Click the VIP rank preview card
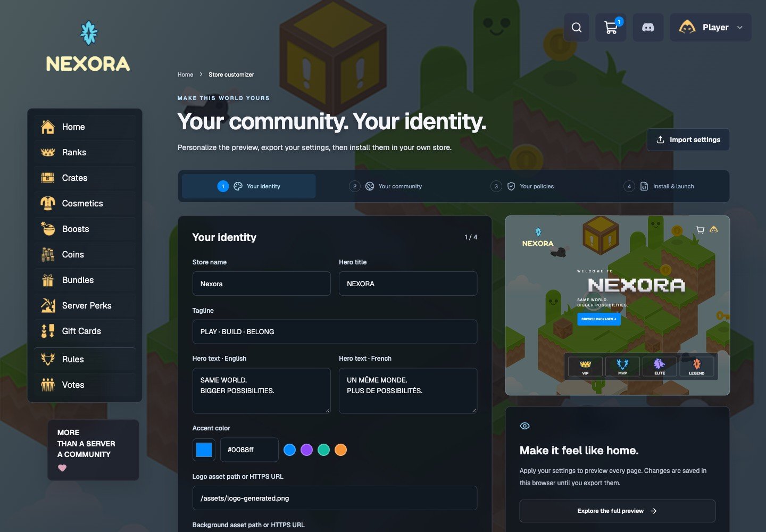The image size is (766, 532). pyautogui.click(x=586, y=366)
